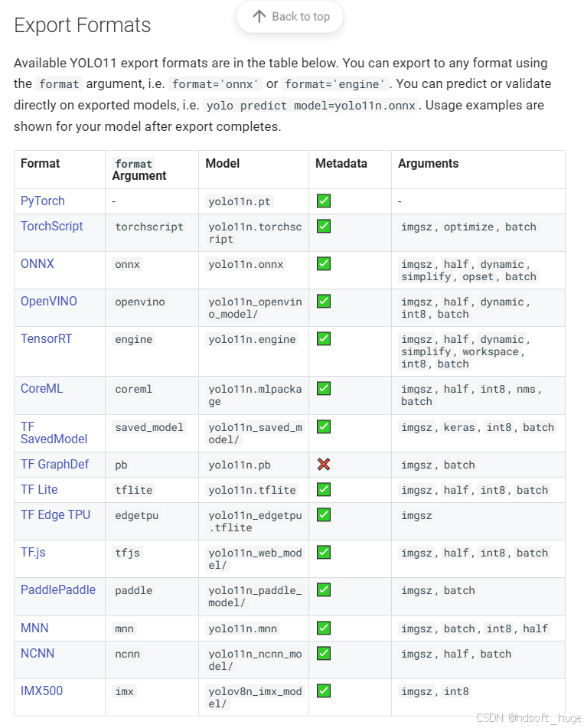Image resolution: width=584 pixels, height=728 pixels.
Task: Click the metadata checkmark in TF Edge TPU row
Action: pyautogui.click(x=324, y=515)
